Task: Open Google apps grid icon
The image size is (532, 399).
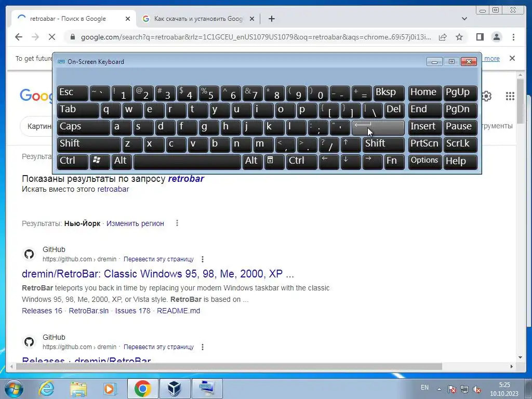Action: [510, 96]
